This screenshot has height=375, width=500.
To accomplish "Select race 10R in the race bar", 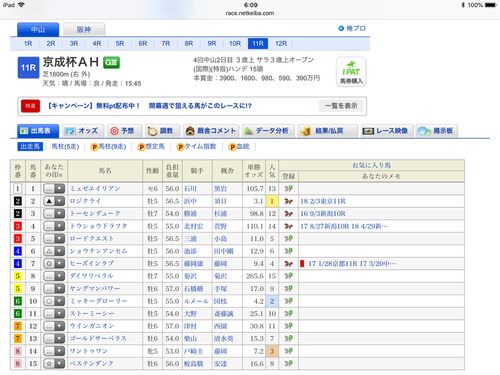I will click(x=235, y=44).
